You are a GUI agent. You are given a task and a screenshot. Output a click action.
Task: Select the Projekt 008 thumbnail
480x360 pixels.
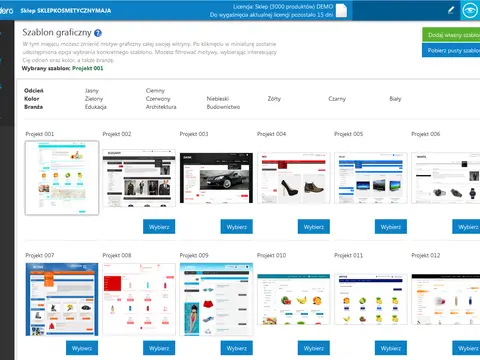coord(139,299)
